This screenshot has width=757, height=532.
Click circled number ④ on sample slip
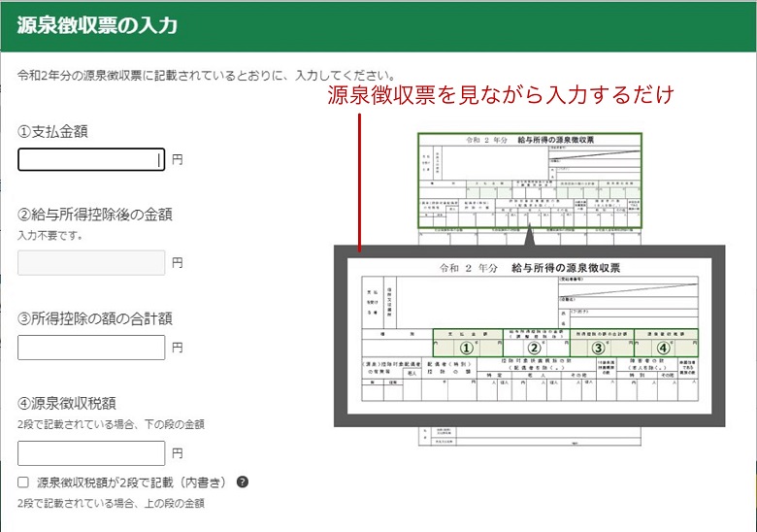[665, 347]
